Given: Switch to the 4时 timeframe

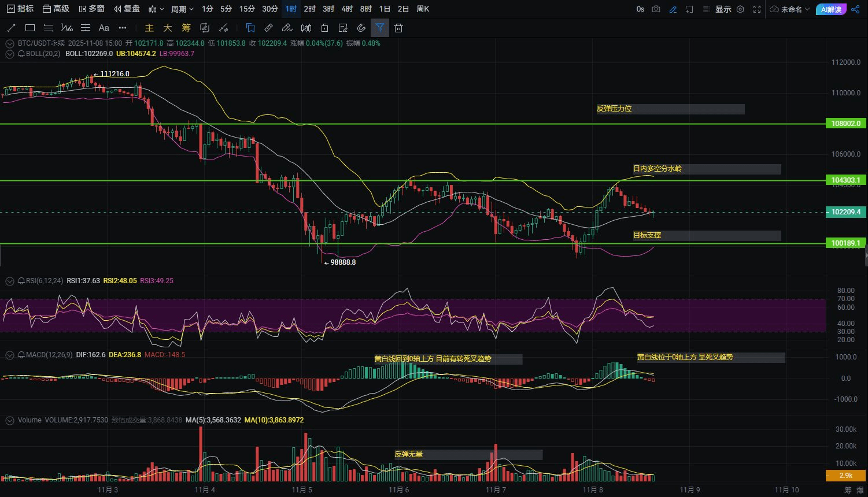Looking at the screenshot, I should (x=347, y=9).
